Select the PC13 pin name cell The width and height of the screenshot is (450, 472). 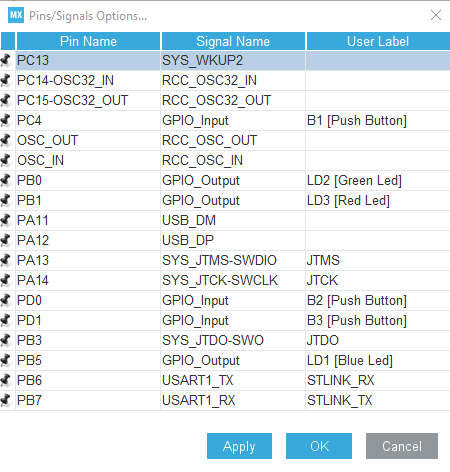click(88, 60)
